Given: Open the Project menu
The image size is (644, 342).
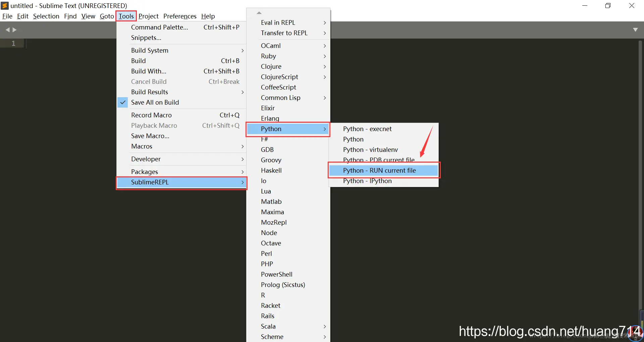Looking at the screenshot, I should point(148,16).
